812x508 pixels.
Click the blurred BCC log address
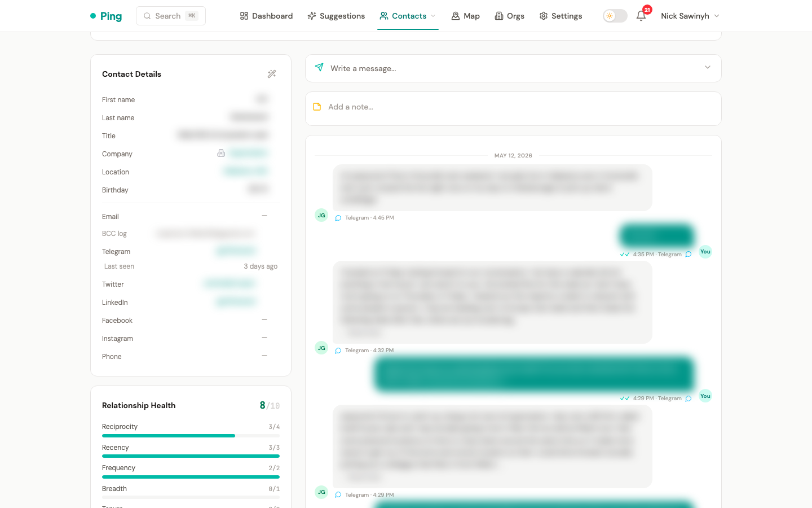[205, 233]
